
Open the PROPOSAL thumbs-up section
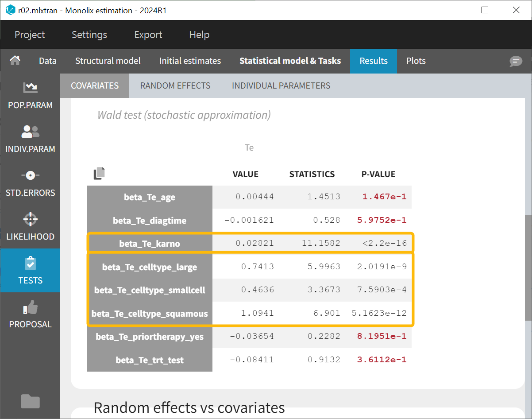coord(30,314)
